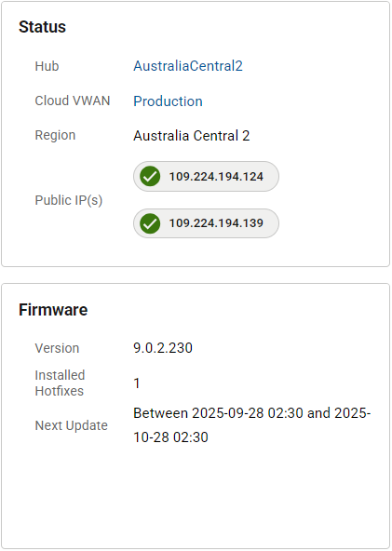Click the Between 2025-09-28 02:30 update text
The height and width of the screenshot is (551, 392).
click(x=218, y=413)
